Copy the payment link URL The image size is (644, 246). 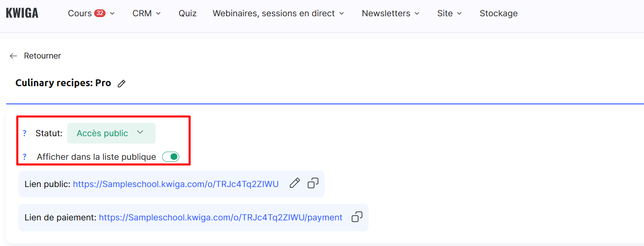tap(357, 217)
